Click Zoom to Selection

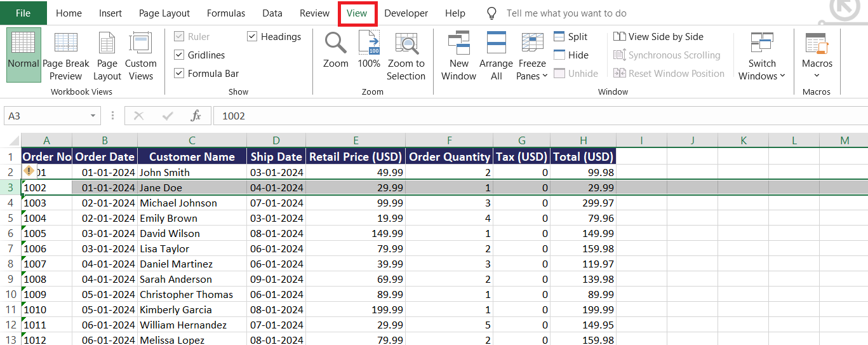(406, 56)
